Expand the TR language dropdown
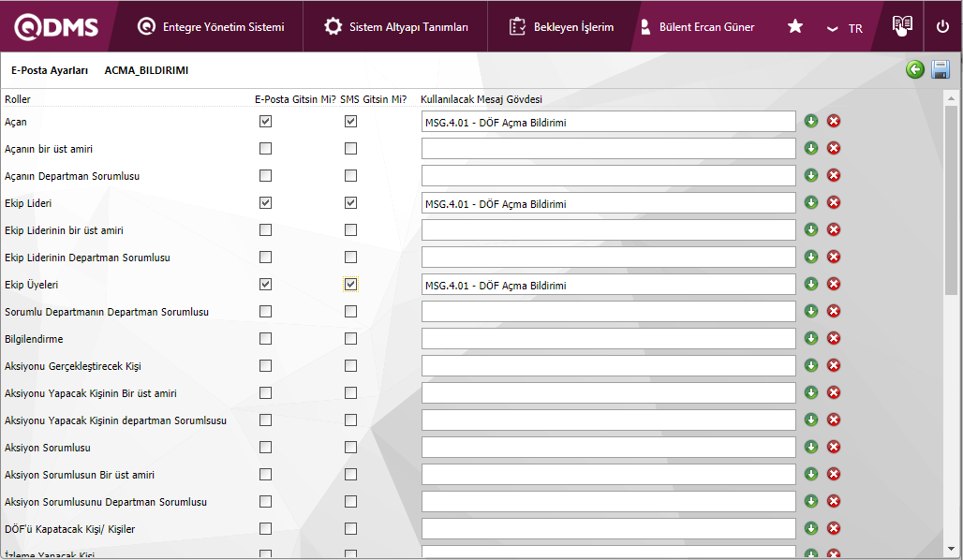The image size is (963, 560). [x=844, y=28]
